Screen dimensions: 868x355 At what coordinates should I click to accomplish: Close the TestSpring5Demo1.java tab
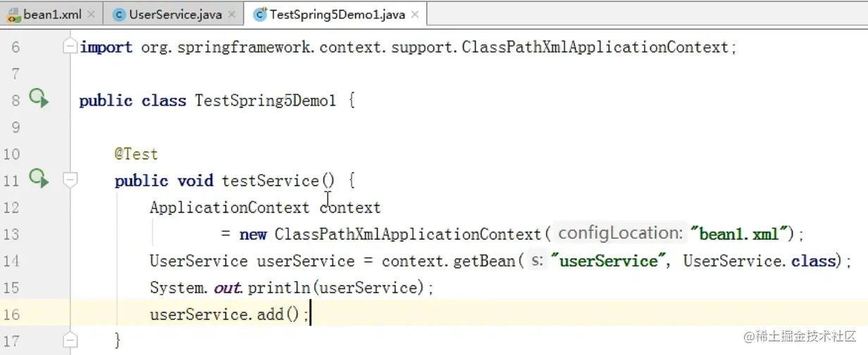tap(414, 15)
